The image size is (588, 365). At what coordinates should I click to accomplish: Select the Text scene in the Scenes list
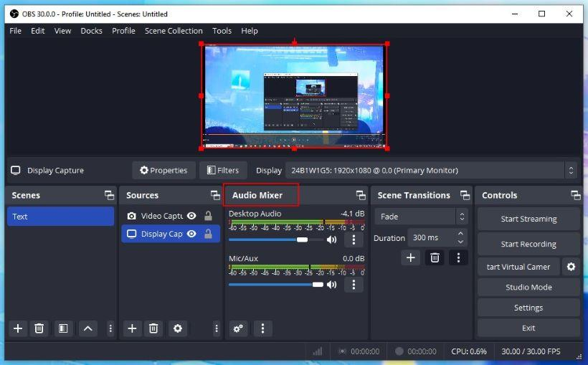(60, 217)
